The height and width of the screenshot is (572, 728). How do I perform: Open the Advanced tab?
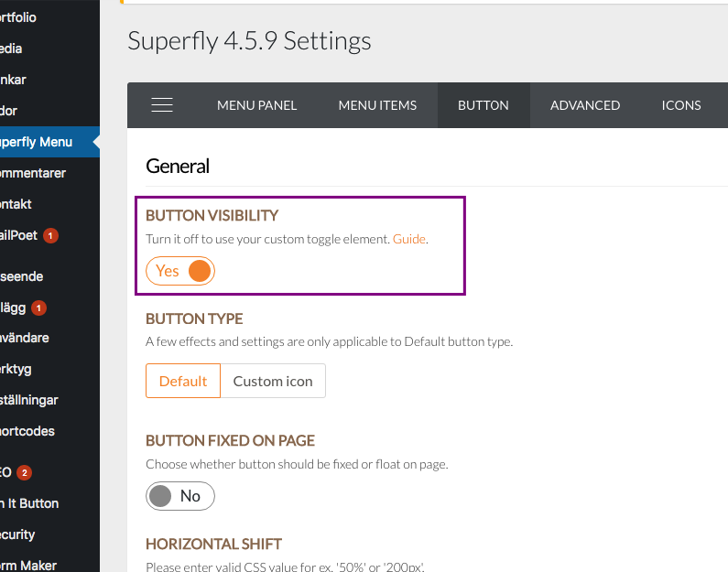(x=585, y=105)
